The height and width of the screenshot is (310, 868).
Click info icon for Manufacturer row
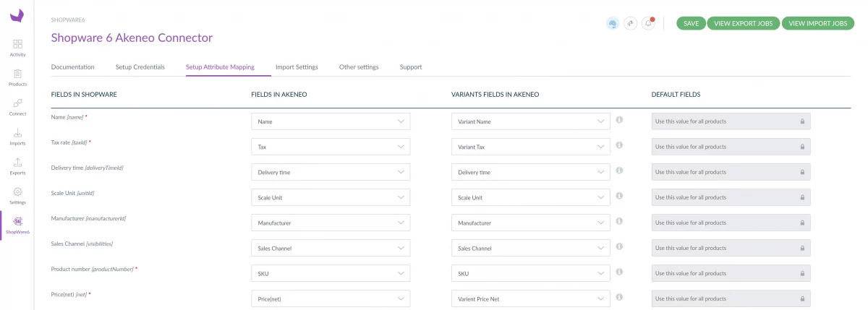click(620, 222)
